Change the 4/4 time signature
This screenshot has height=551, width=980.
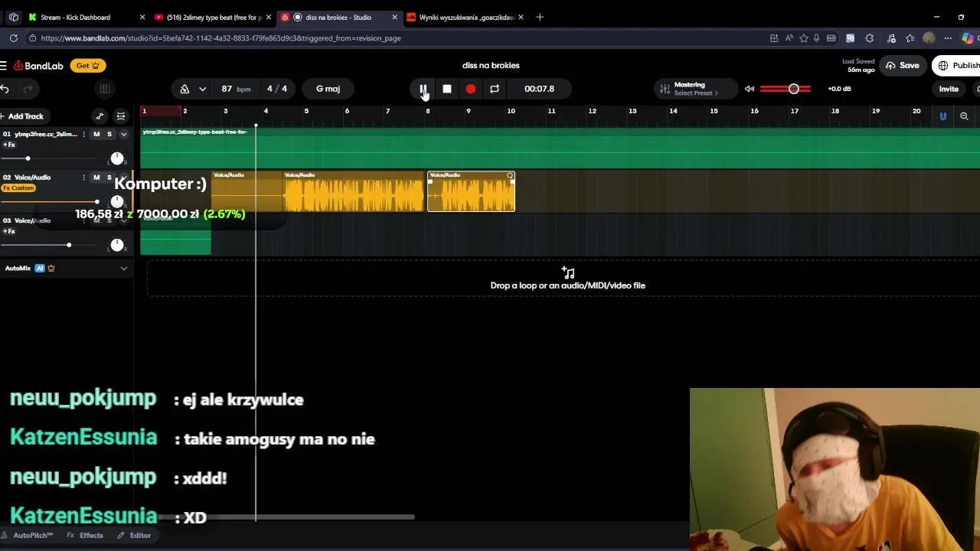pyautogui.click(x=277, y=89)
